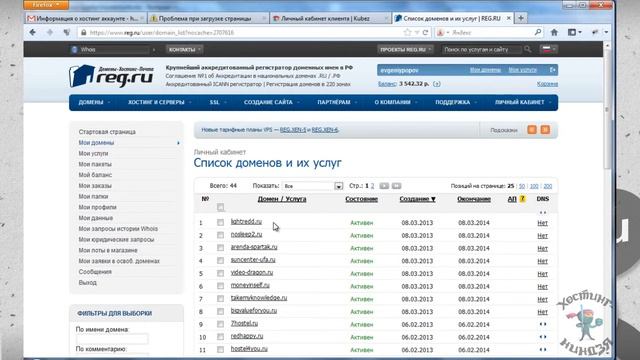The height and width of the screenshot is (360, 640).
Task: Sort by Создание column header
Action: 417,199
